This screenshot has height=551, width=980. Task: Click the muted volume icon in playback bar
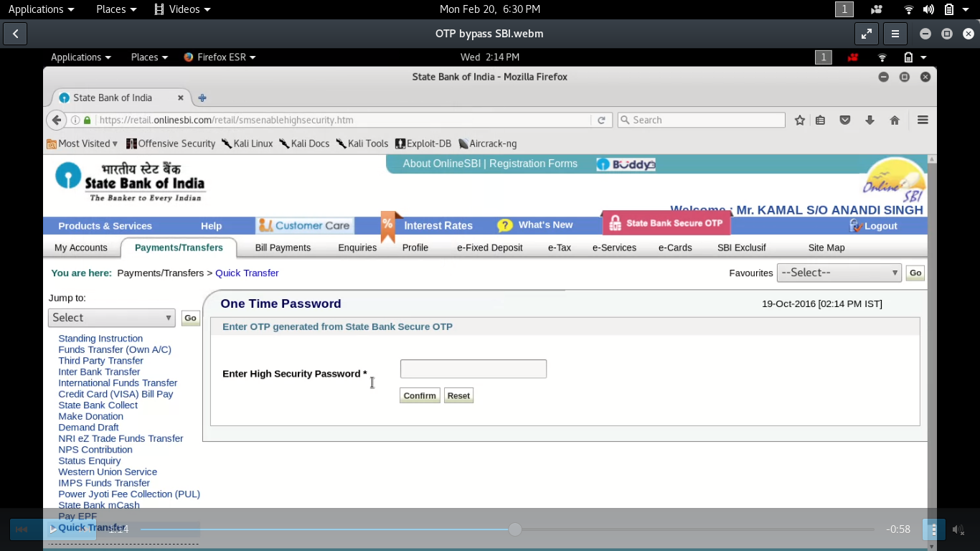tap(958, 529)
